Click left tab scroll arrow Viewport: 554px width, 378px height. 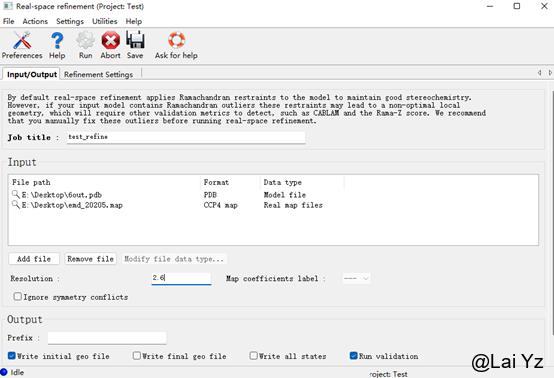tap(539, 73)
